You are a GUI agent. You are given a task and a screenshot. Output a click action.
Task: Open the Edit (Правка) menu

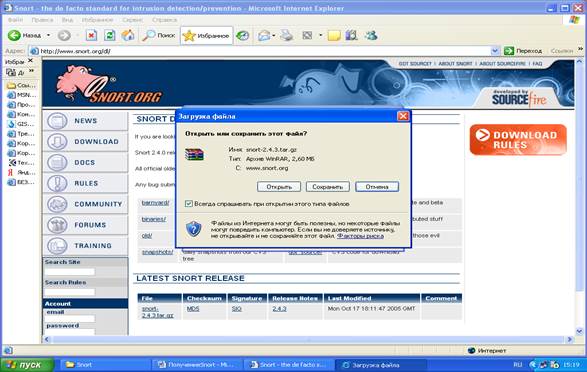42,20
